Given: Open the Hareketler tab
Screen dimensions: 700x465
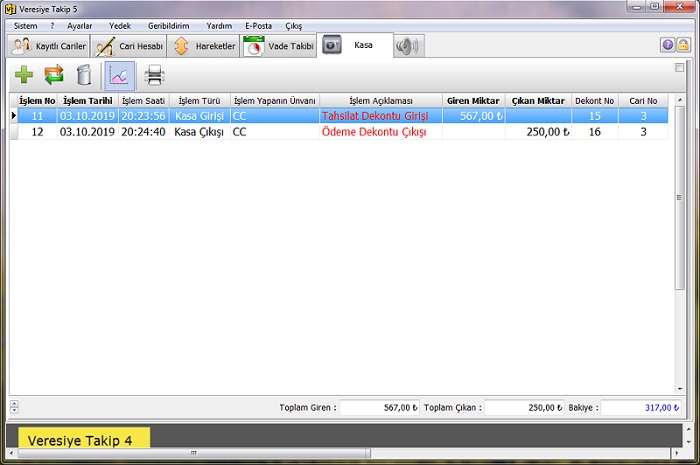Looking at the screenshot, I should pyautogui.click(x=204, y=46).
